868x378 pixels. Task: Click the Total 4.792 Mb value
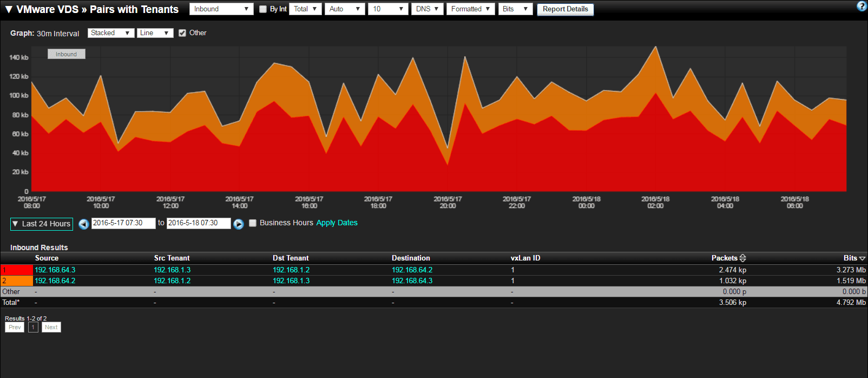coord(851,302)
